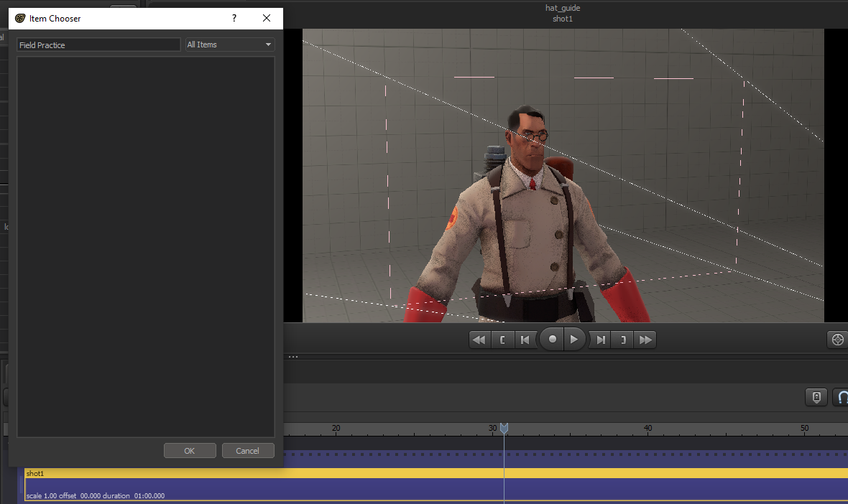
Task: Go to the clip start bracket button
Action: [x=502, y=340]
